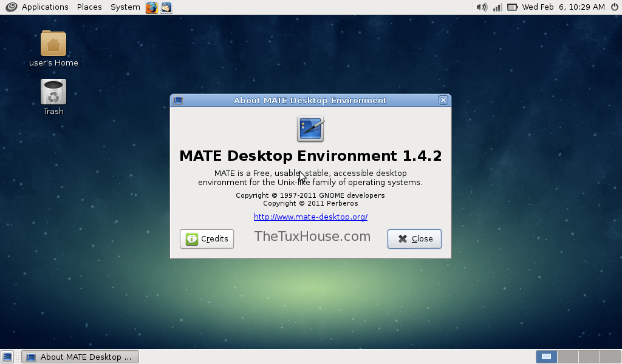Open the Places menu
The image size is (622, 364).
tap(89, 7)
